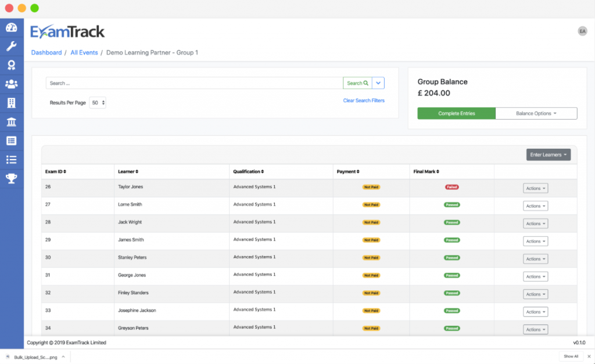Open Actions dropdown for George Jones
Screen dimensions: 595x364
tap(535, 276)
